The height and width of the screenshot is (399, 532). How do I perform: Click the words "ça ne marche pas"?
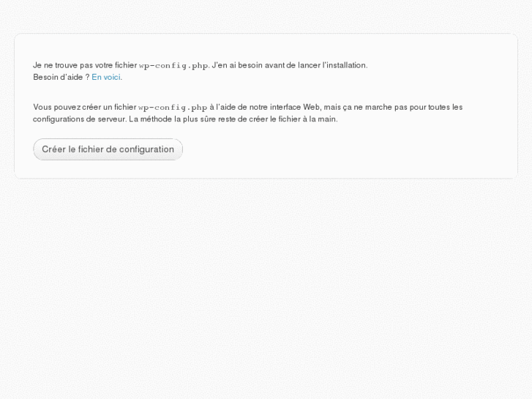click(374, 107)
